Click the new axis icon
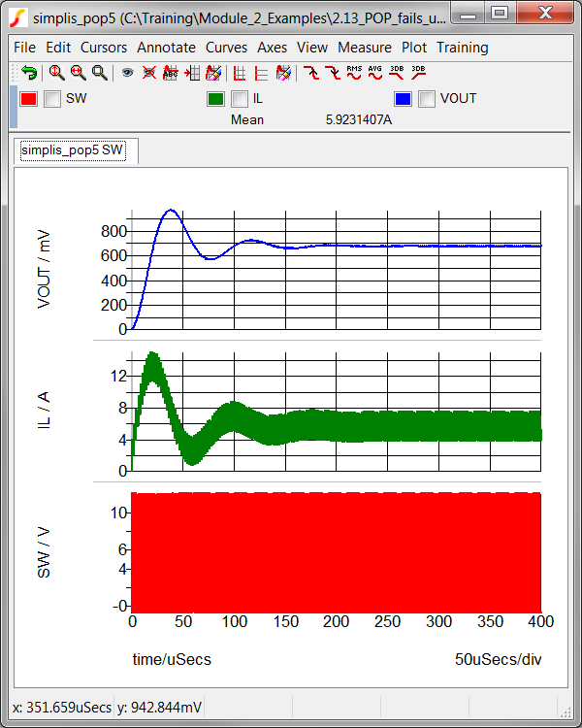Screen dimensions: 582x728 [261, 73]
